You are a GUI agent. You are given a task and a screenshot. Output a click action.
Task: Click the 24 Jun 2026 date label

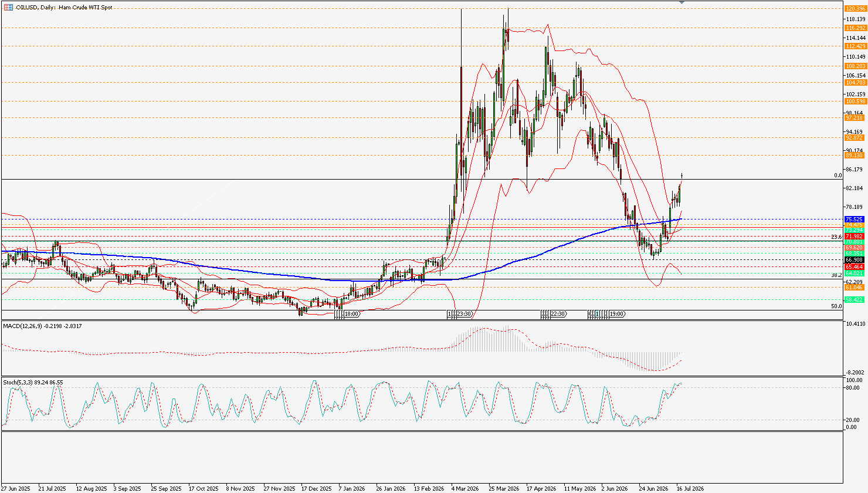click(654, 488)
